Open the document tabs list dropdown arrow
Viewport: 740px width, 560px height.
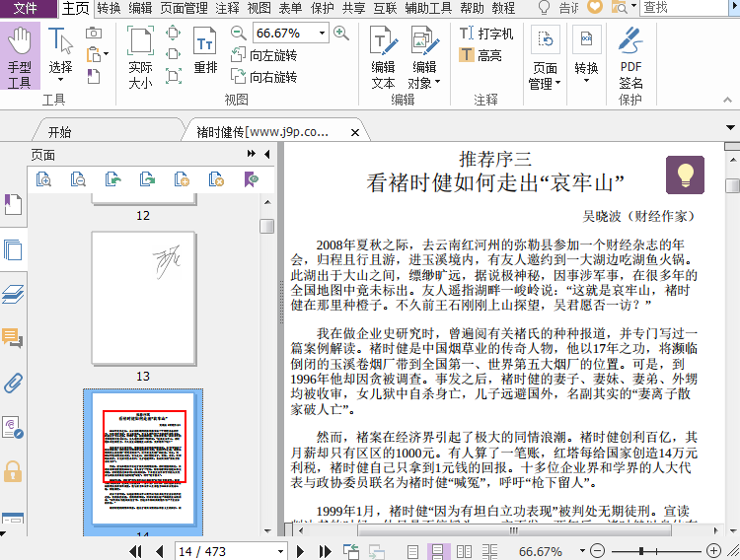click(x=730, y=127)
